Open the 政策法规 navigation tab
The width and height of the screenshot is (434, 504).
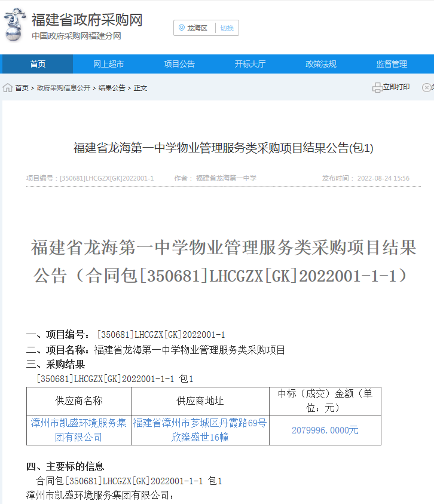(320, 64)
